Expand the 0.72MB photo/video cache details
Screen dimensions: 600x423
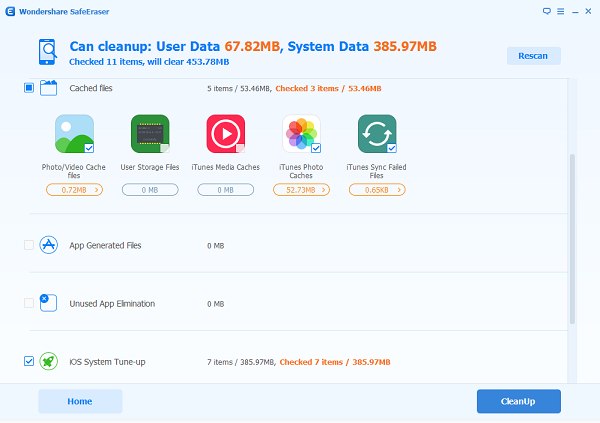click(74, 190)
